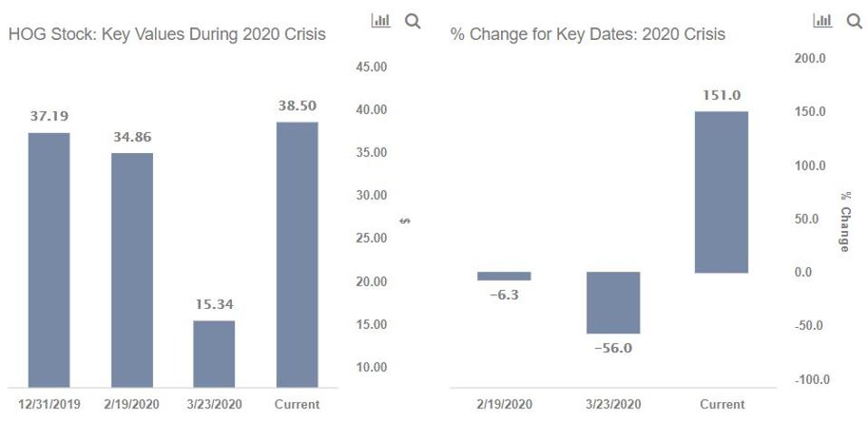Click the '$' axis title of the stock chart
This screenshot has height=423, width=868.
(405, 220)
